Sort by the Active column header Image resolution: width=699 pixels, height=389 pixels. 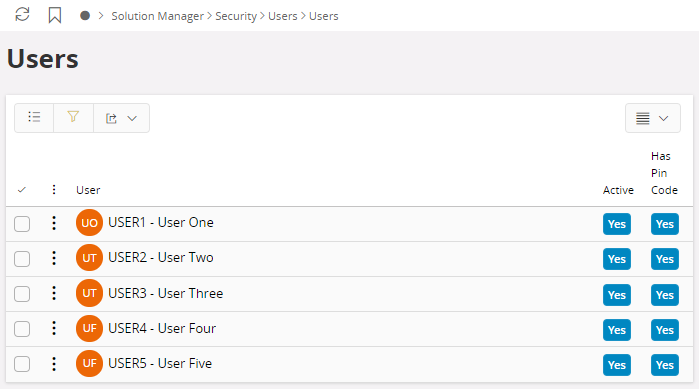click(618, 190)
